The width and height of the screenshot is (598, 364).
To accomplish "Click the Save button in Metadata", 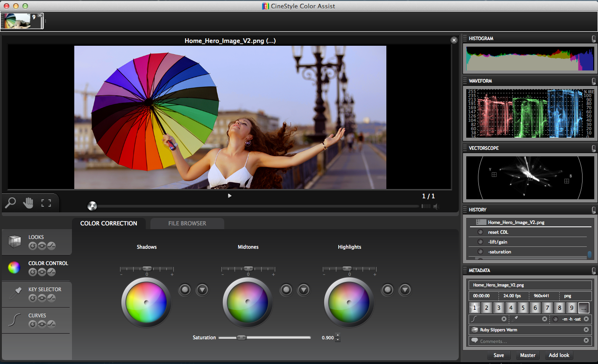I will [498, 355].
